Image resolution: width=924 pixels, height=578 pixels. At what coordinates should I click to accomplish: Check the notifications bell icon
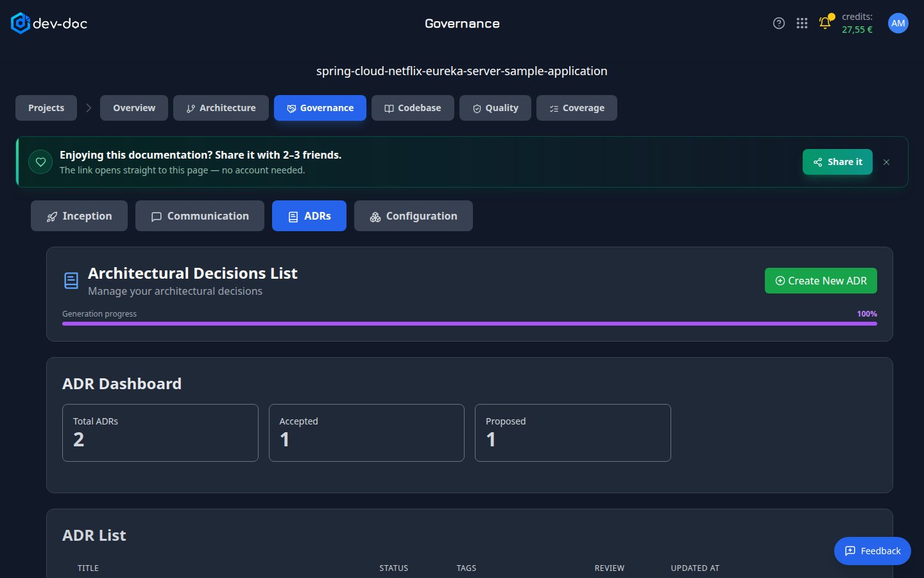[x=825, y=23]
